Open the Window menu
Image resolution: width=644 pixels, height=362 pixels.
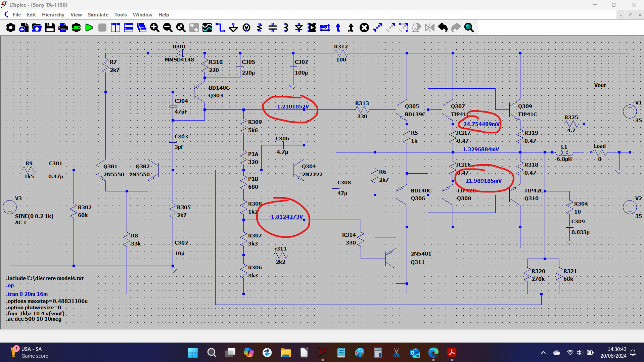143,15
